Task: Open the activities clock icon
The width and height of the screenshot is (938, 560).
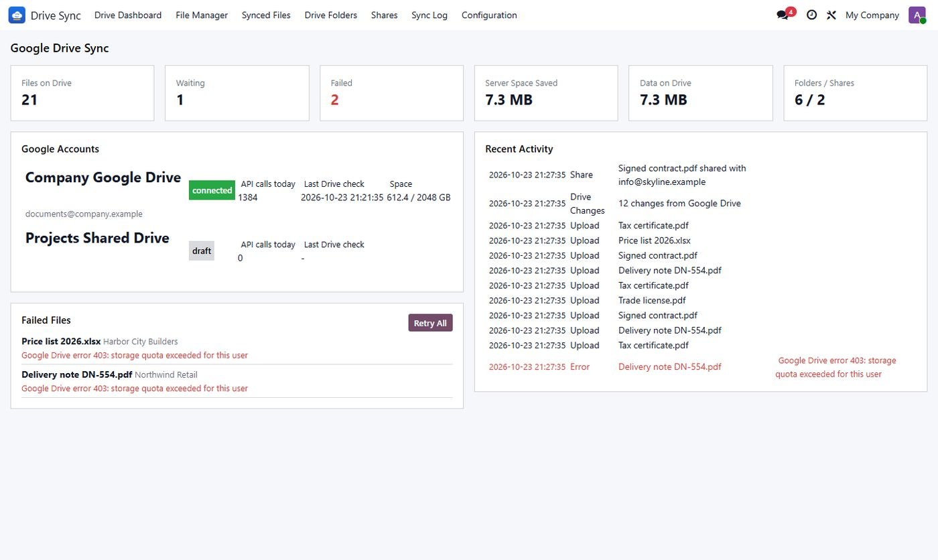Action: point(811,15)
